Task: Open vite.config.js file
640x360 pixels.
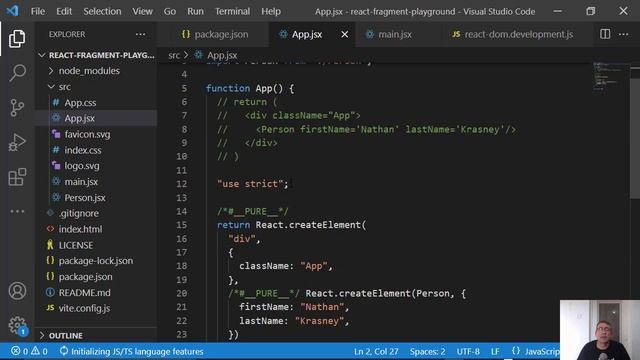Action: (x=84, y=308)
